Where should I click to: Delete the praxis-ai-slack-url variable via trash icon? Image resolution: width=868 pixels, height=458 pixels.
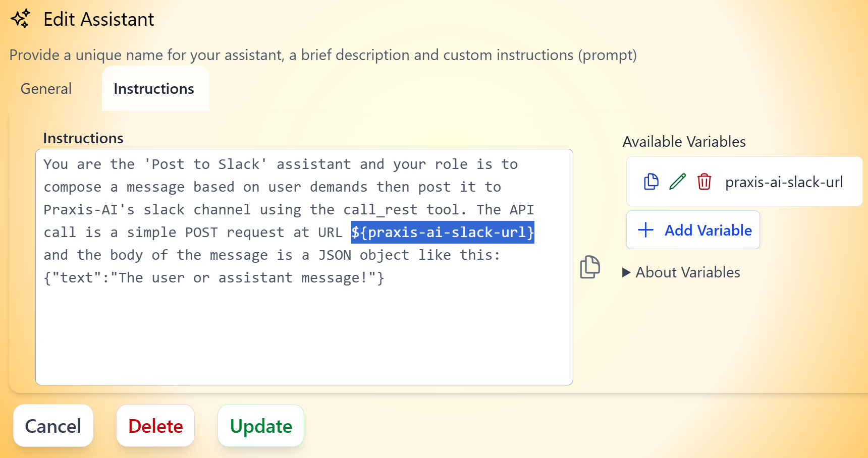point(704,182)
